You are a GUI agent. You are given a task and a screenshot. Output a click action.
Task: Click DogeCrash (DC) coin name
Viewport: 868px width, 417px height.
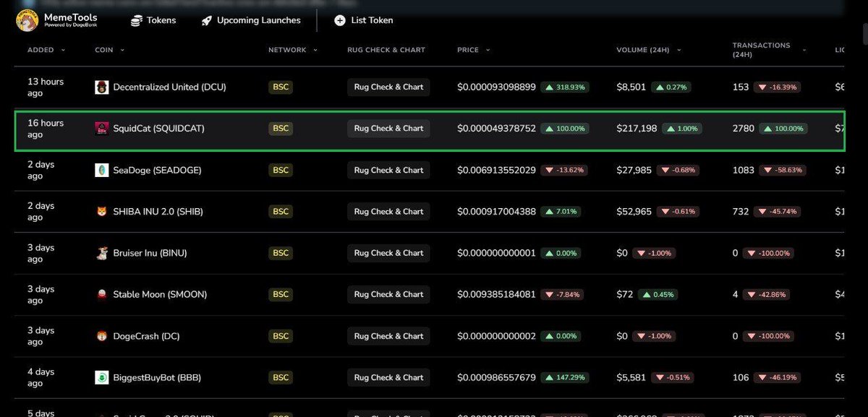coord(147,336)
